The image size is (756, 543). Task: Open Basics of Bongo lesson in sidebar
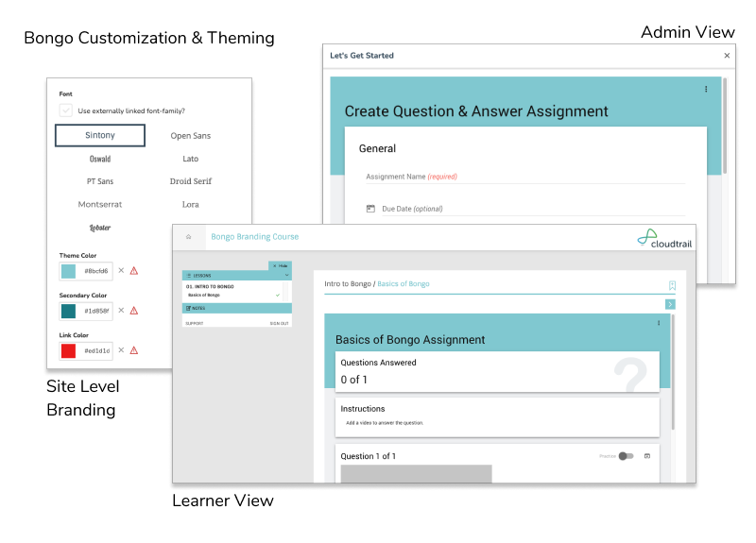tap(204, 295)
